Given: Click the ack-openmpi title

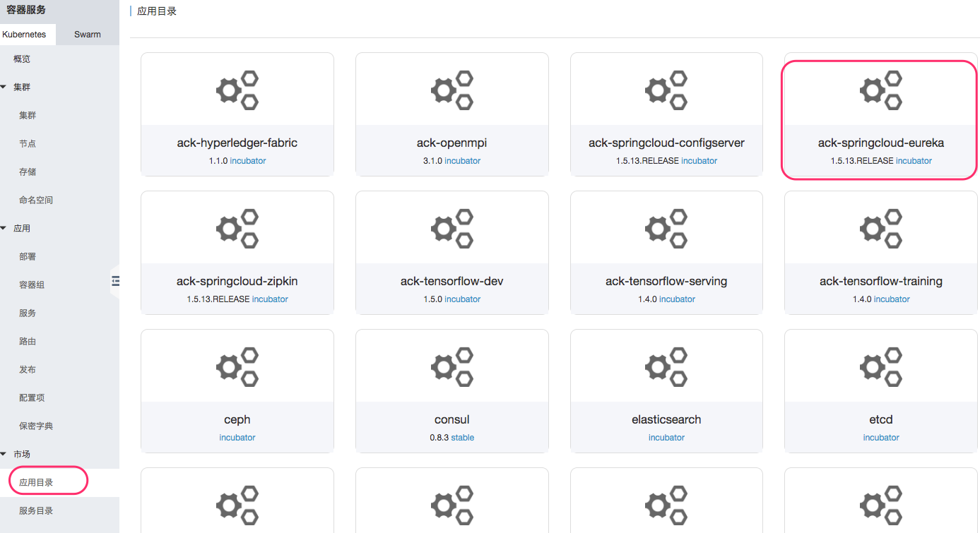Looking at the screenshot, I should (452, 143).
